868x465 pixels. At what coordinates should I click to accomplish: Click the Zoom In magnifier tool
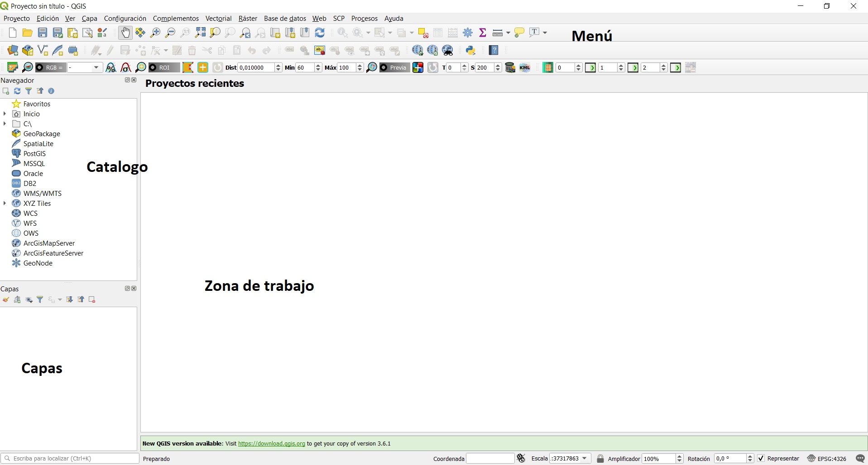click(155, 33)
